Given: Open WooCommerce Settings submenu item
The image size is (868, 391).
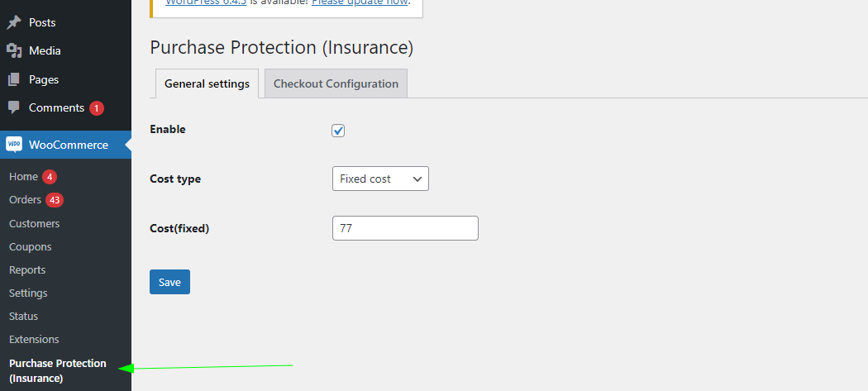Looking at the screenshot, I should [28, 293].
